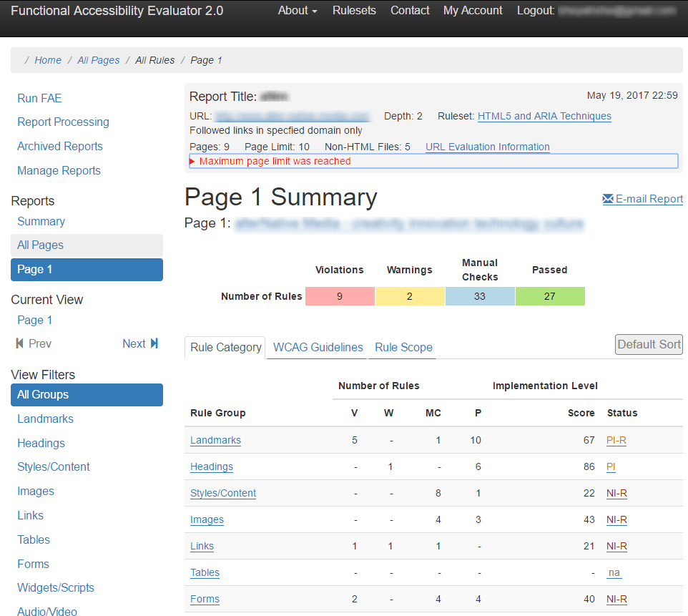Click the green Passed count cell
Screen dimensions: 688x616
(x=550, y=296)
